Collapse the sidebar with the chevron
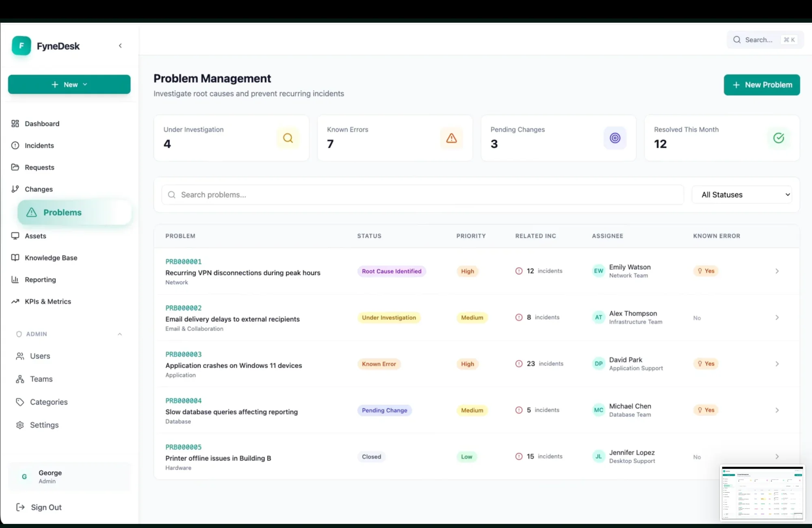Viewport: 812px width, 528px height. click(120, 46)
